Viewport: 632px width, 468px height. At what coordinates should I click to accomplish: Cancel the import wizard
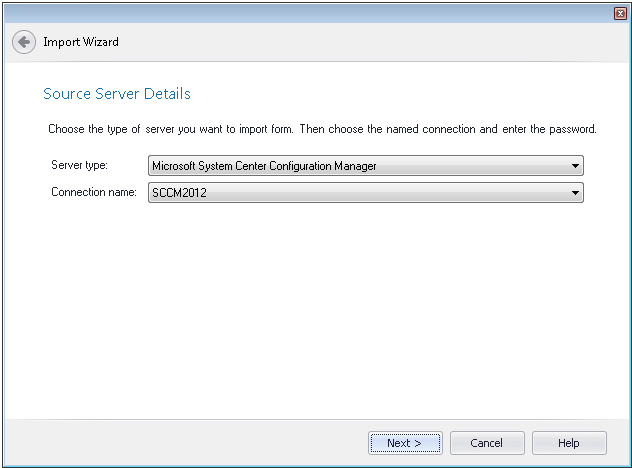[487, 443]
